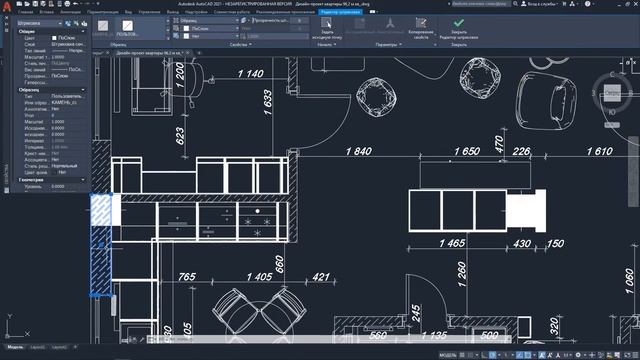Click the clean screen icon in status bar

point(627,355)
